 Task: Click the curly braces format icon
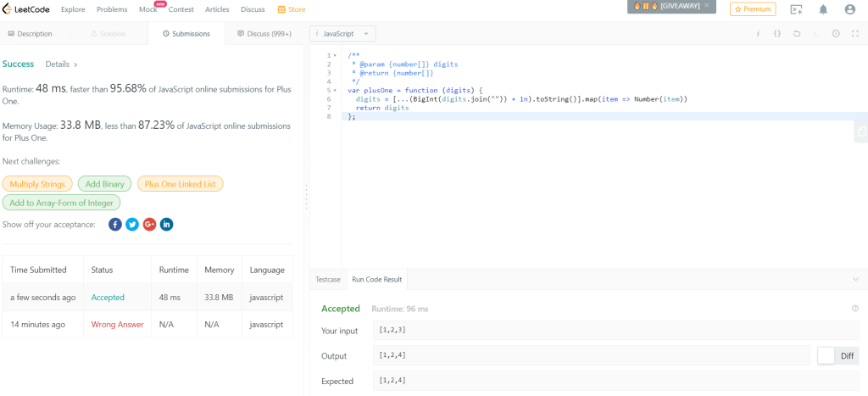tap(776, 34)
